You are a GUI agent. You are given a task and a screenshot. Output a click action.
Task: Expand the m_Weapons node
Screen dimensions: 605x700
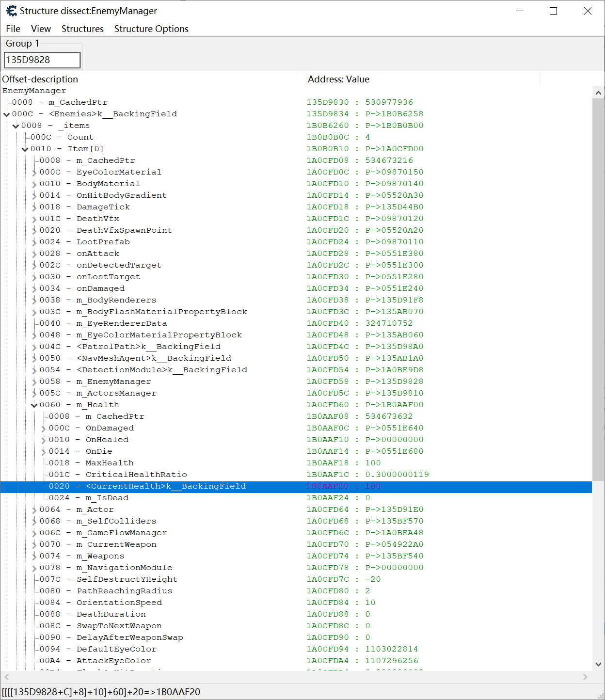tap(34, 557)
